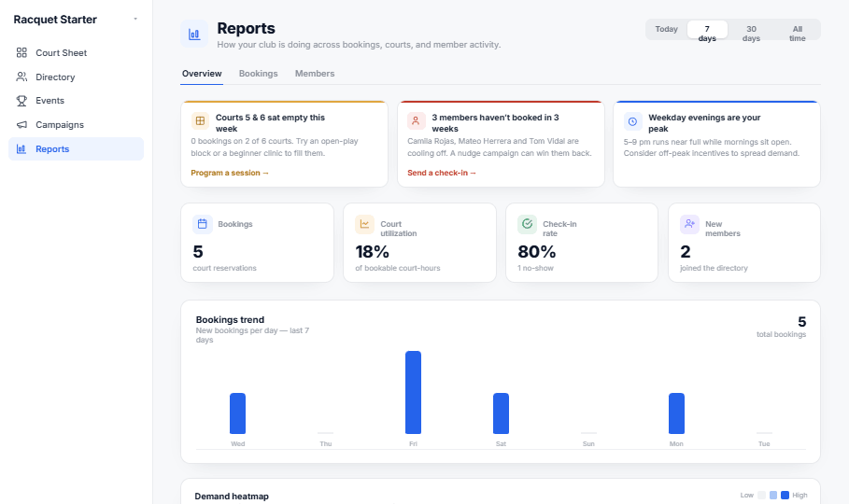This screenshot has width=849, height=504.
Task: Click the Wednesday bookings bar
Action: [237, 413]
